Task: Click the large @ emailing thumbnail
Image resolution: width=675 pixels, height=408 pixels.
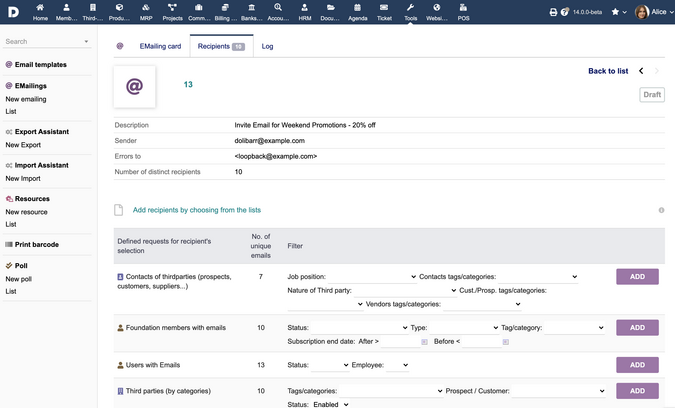Action: (x=134, y=87)
